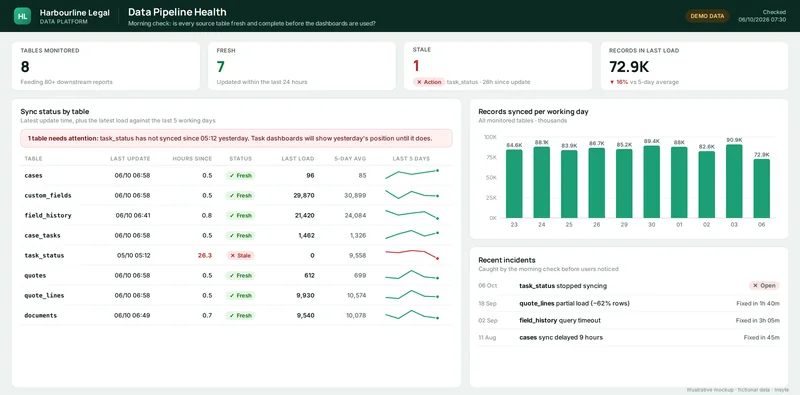800x395 pixels.
Task: Sort by the STATUS column header
Action: [240, 159]
